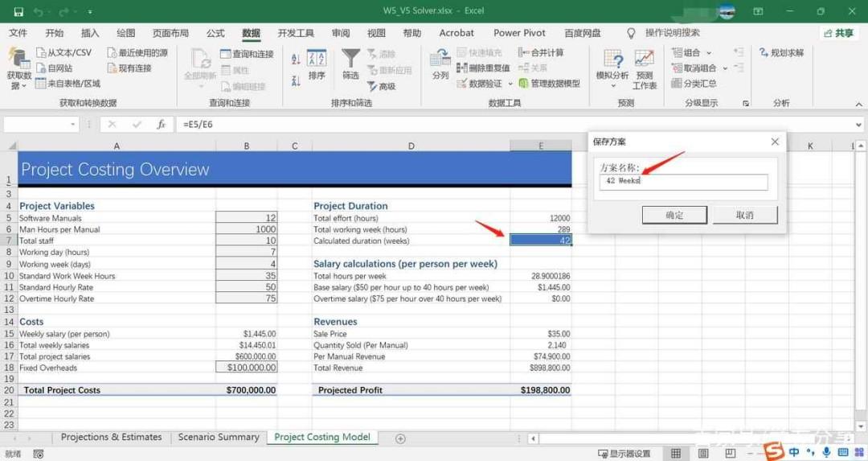Select the Total staff value 10 cell
Image resolution: width=868 pixels, height=461 pixels.
(247, 241)
